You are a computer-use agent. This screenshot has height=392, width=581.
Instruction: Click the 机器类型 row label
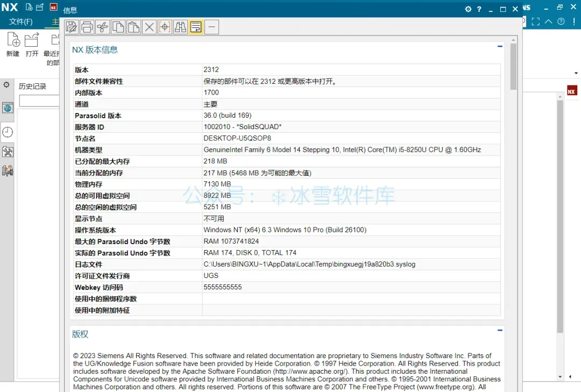89,150
